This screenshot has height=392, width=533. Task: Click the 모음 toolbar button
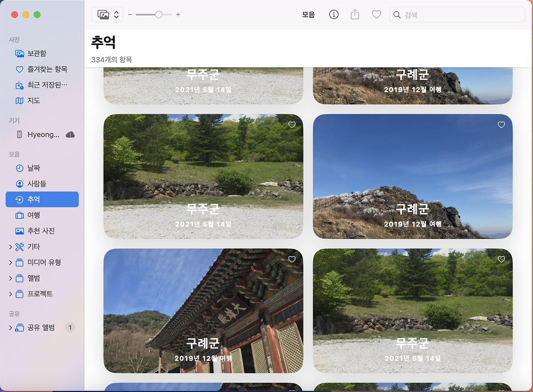click(x=309, y=15)
